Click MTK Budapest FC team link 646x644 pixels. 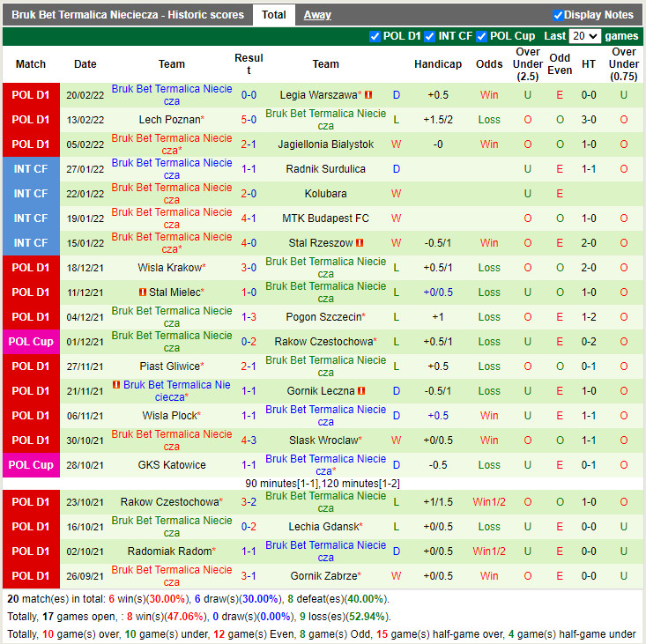click(325, 218)
